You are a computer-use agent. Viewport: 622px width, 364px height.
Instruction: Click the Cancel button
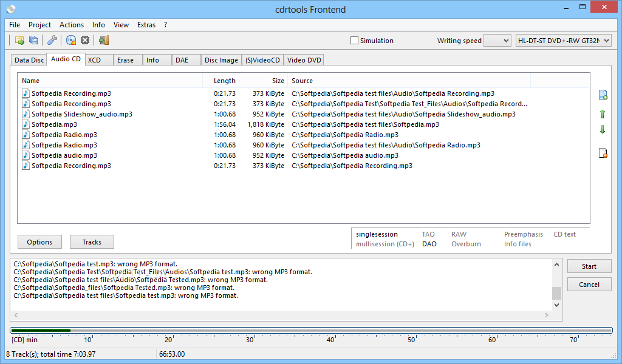(x=589, y=285)
